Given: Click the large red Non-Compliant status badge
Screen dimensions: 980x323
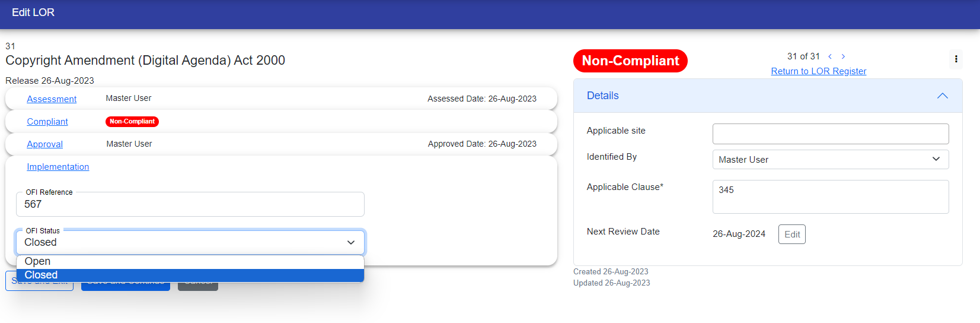Looking at the screenshot, I should click(x=630, y=61).
